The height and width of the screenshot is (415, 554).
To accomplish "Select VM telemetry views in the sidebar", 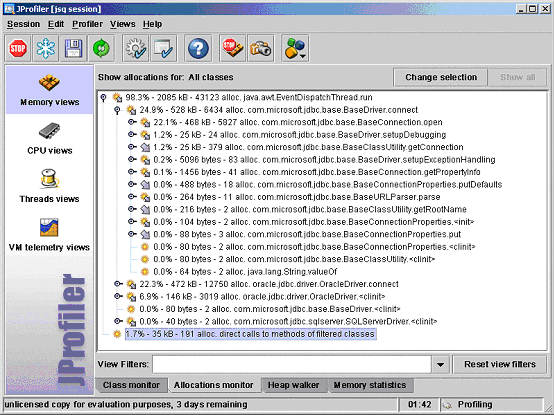I will click(49, 235).
